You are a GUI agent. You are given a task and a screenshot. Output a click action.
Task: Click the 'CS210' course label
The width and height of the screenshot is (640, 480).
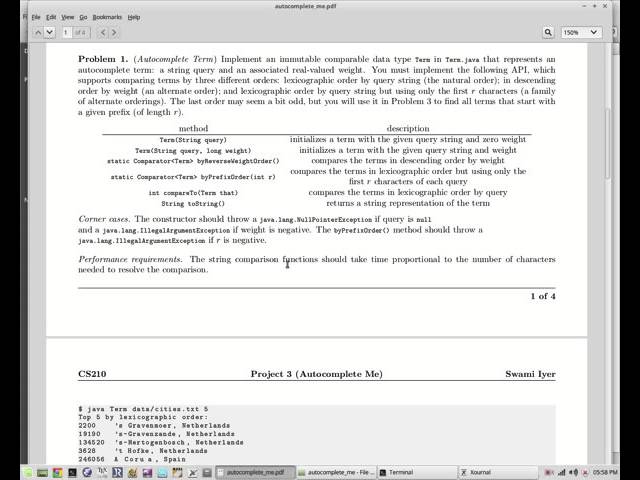[92, 374]
